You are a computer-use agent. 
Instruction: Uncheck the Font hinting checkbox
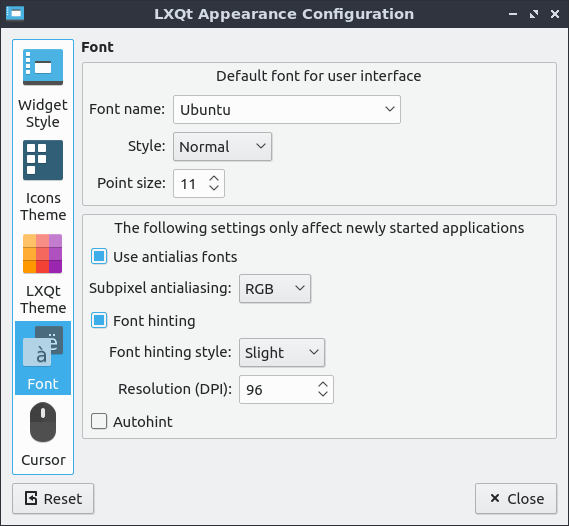99,320
